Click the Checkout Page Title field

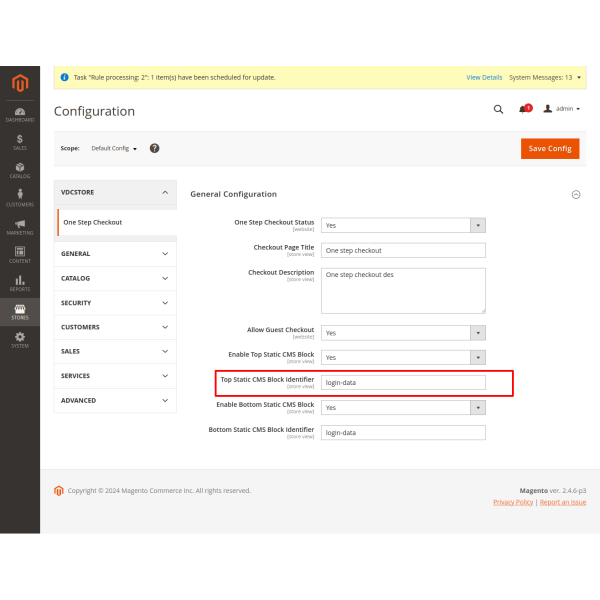pyautogui.click(x=403, y=250)
